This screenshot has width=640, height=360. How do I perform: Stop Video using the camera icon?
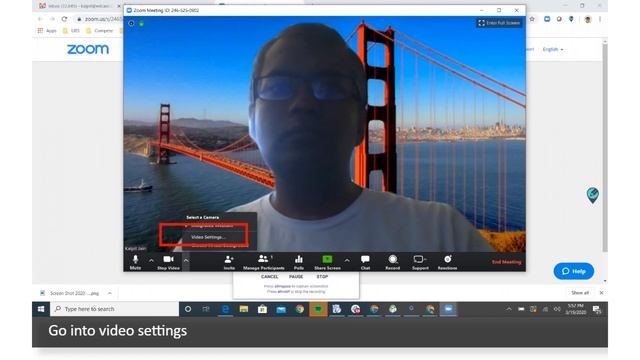point(168,262)
